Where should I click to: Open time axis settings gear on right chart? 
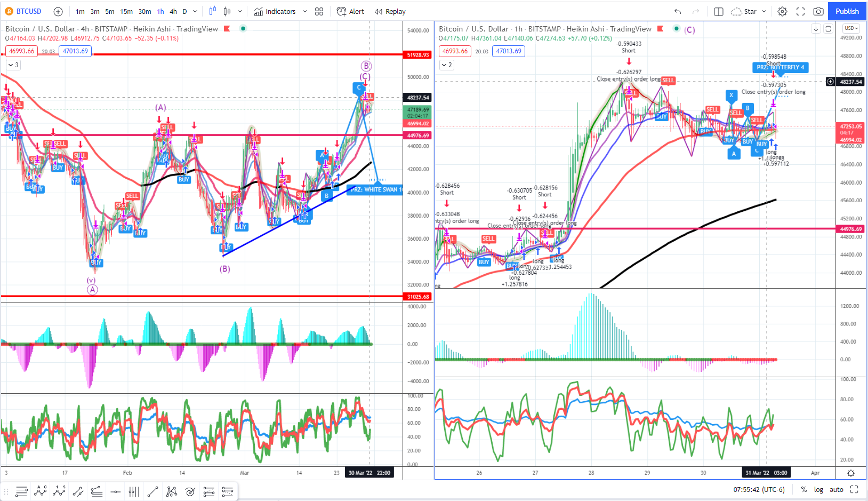tap(851, 473)
